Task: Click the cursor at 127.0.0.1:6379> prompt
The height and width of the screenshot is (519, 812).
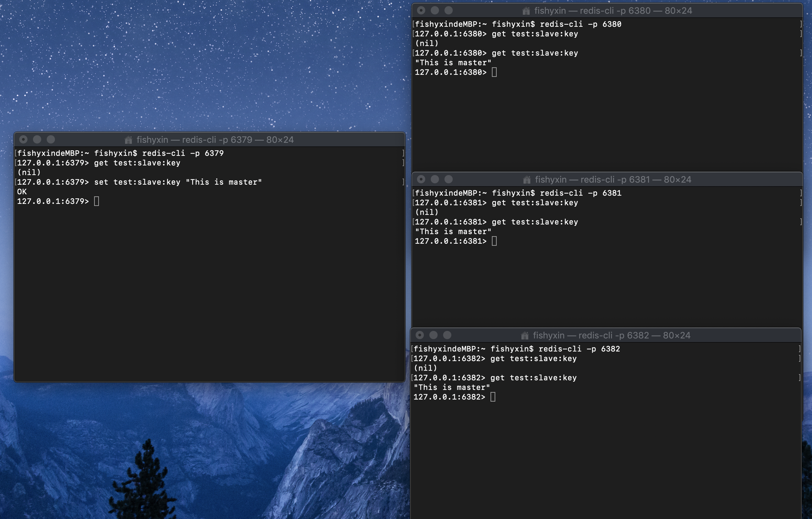Action: (x=97, y=201)
